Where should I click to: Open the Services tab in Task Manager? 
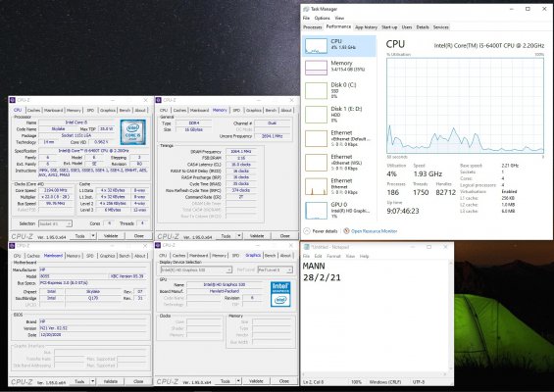440,27
